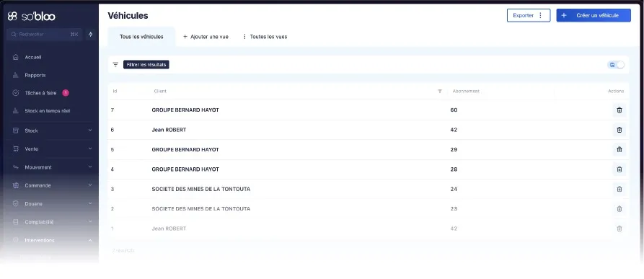644x279 pixels.
Task: Delete vehicle row with Id 3
Action: coord(619,189)
